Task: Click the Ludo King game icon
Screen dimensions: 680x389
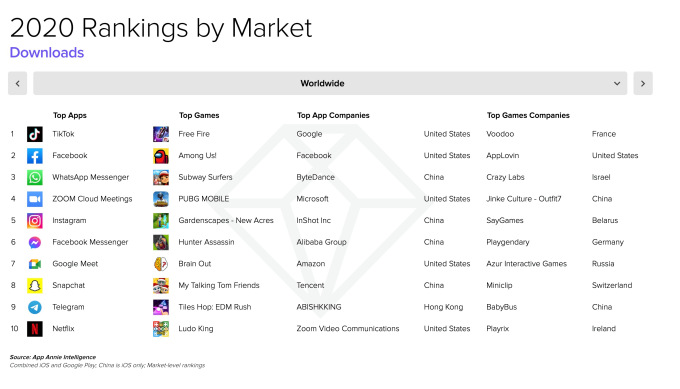Action: [161, 329]
